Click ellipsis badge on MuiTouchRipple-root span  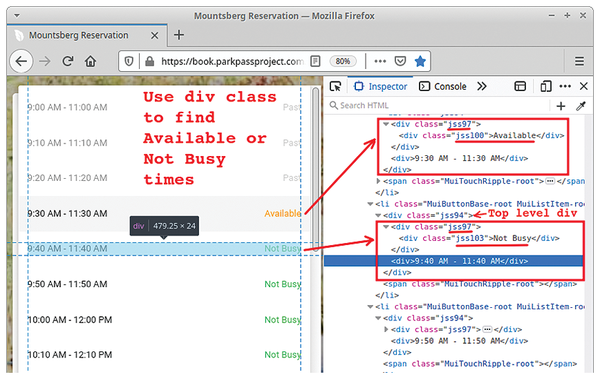550,181
